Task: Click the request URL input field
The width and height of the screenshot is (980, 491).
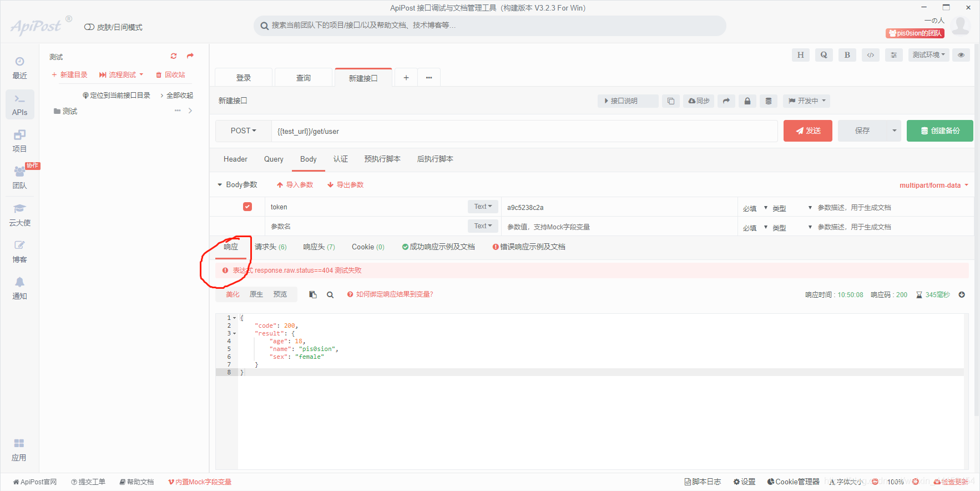Action: (x=524, y=131)
